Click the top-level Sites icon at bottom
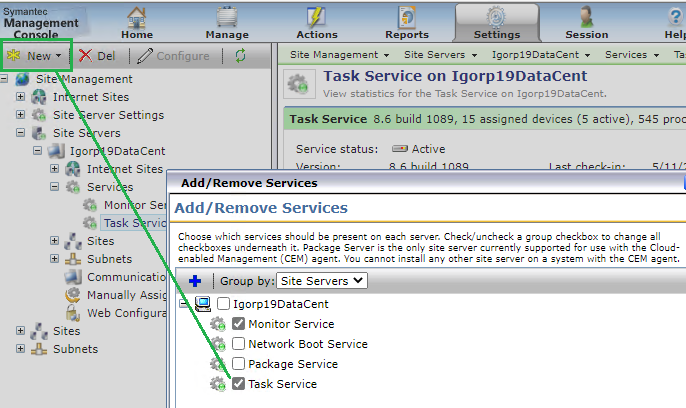Screen dimensions: 686x408 39,331
